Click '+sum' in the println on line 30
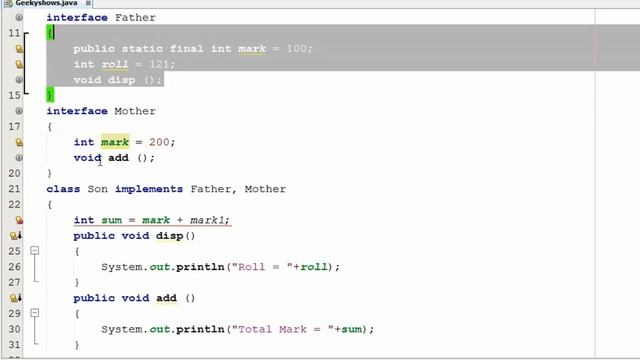Viewport: 640px width, 360px height. pos(348,329)
